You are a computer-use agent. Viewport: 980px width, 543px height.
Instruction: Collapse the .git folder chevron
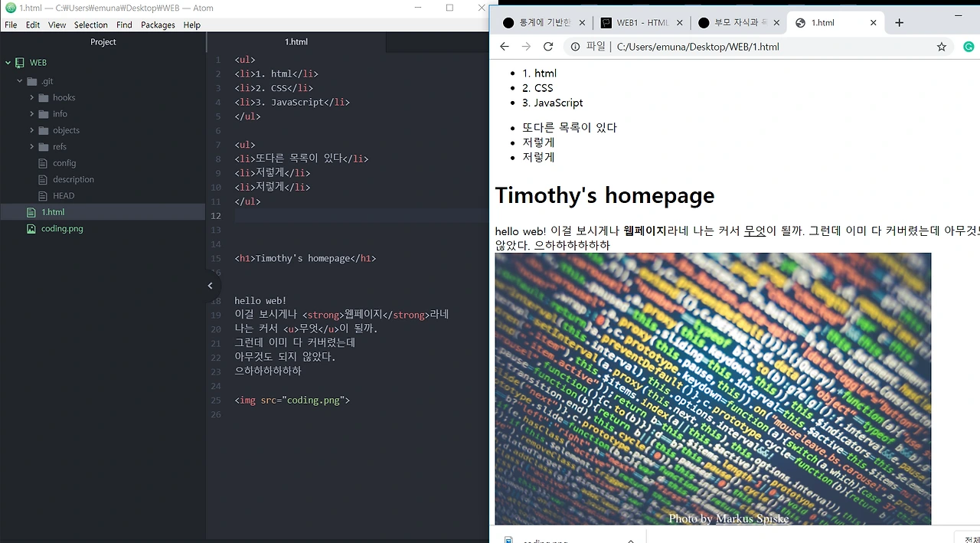coord(20,81)
